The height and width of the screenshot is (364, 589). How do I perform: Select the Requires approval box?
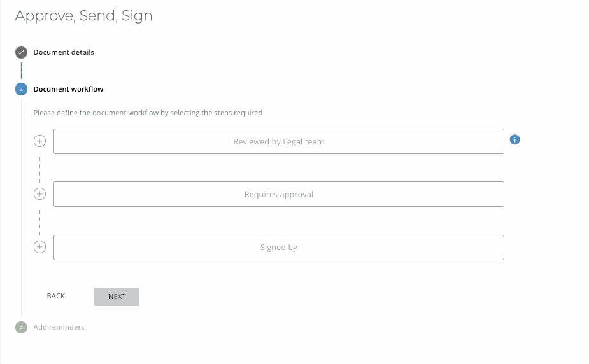[279, 194]
